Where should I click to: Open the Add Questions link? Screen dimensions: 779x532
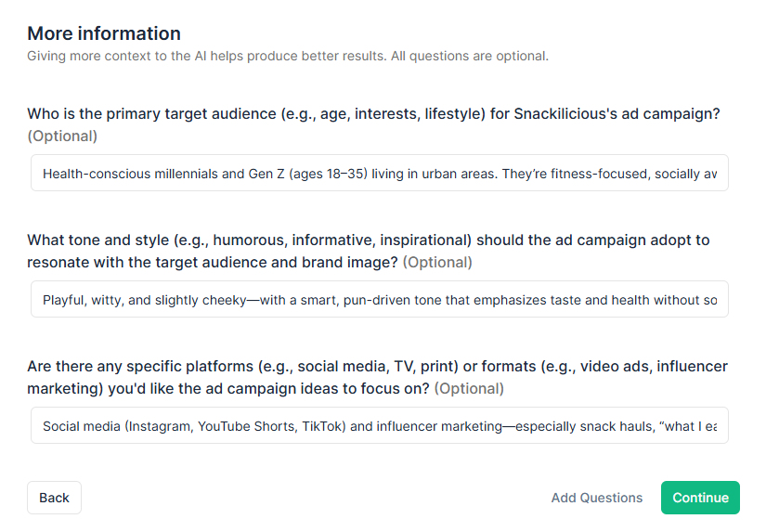597,498
